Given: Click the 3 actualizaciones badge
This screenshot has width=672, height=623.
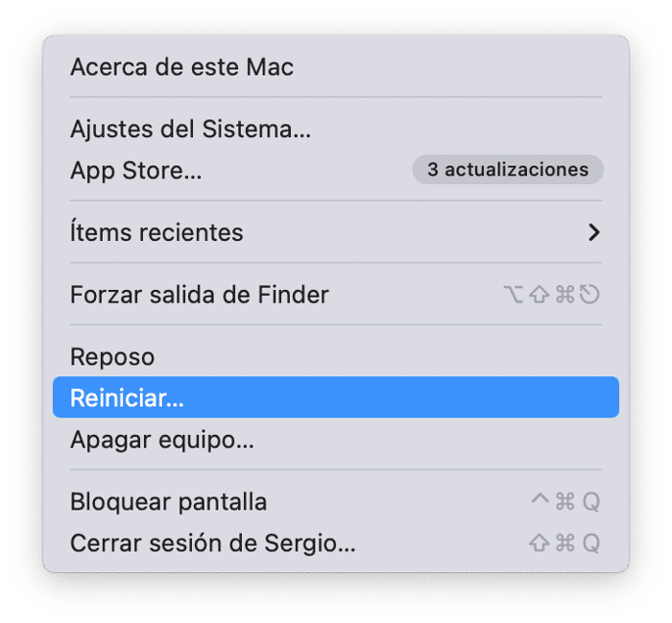Looking at the screenshot, I should (507, 170).
